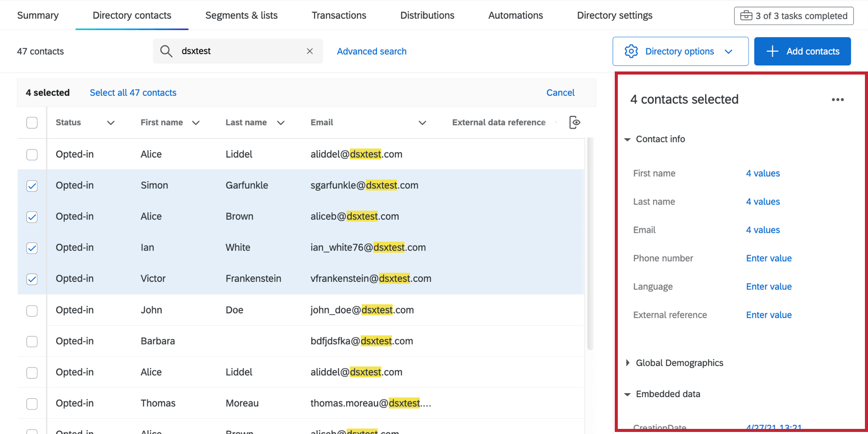This screenshot has height=434, width=868.
Task: Click the Directory options gear icon
Action: (x=632, y=51)
